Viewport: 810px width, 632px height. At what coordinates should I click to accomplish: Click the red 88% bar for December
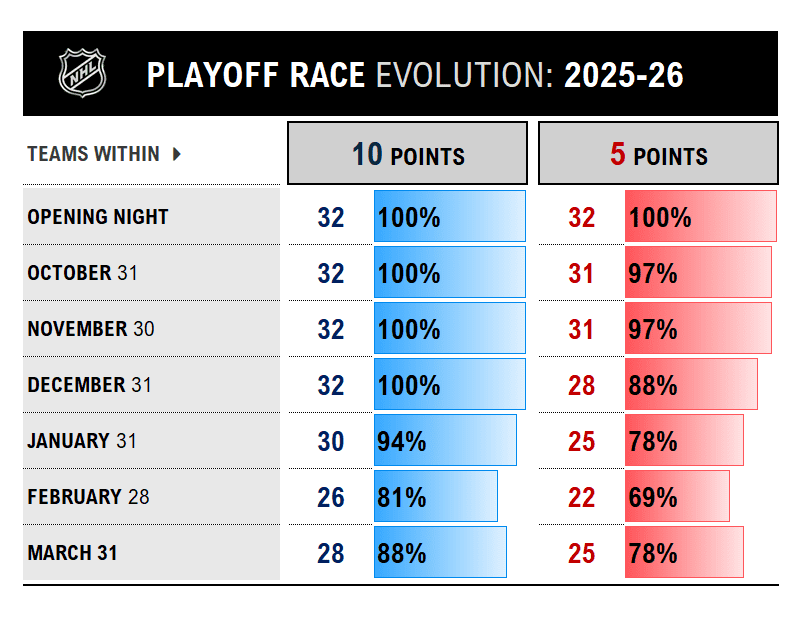point(691,385)
